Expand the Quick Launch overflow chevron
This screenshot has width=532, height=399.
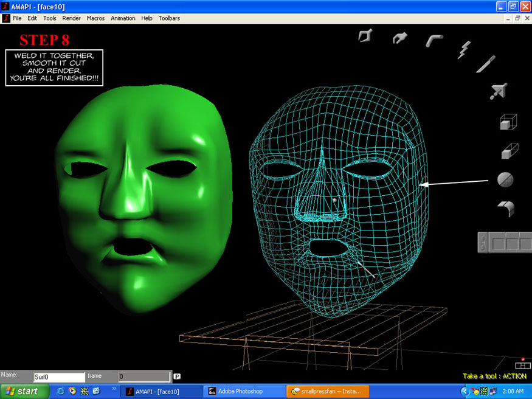click(114, 388)
